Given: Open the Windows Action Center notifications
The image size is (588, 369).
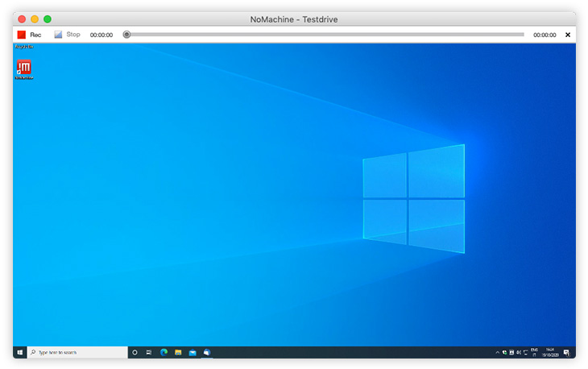Looking at the screenshot, I should [x=567, y=352].
